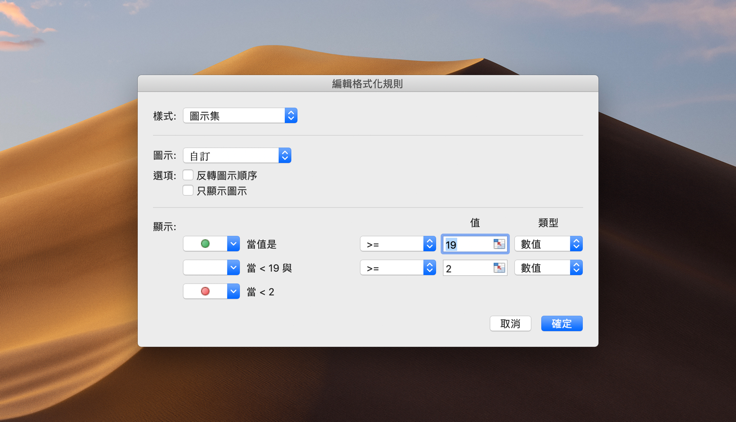Click the value field containing 2

click(x=475, y=268)
